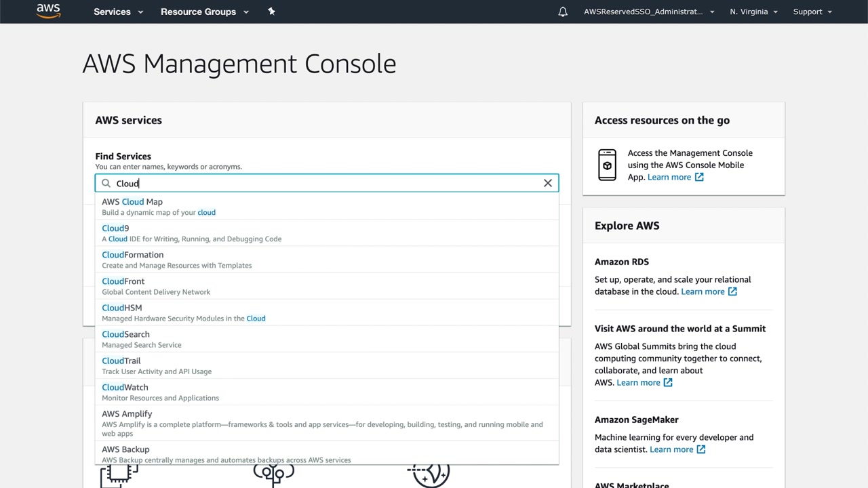Click inside the Find Services search field
The height and width of the screenshot is (488, 868).
[325, 183]
